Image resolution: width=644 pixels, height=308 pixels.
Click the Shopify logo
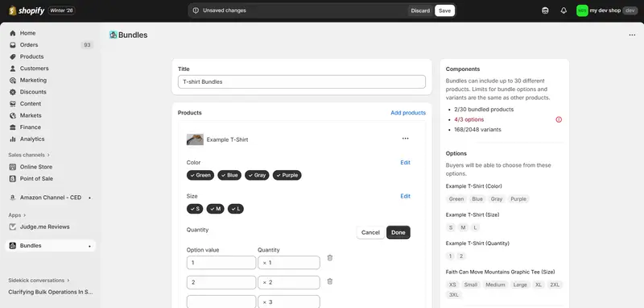[x=27, y=10]
